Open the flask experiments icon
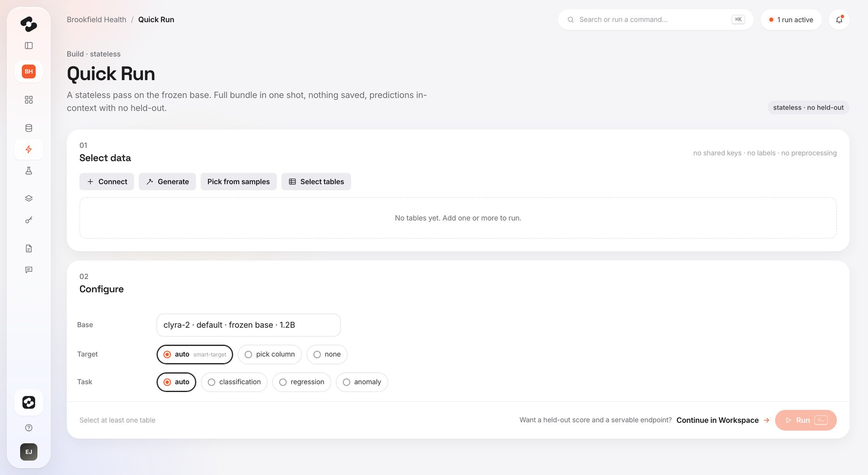 28,170
